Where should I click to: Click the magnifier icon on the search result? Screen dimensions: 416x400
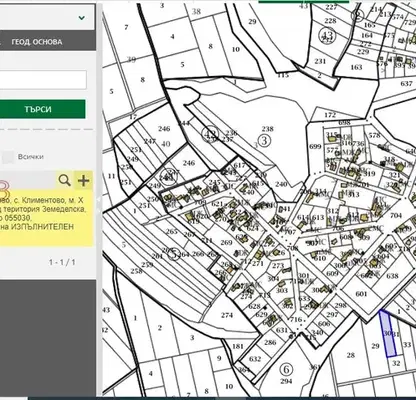(x=64, y=180)
